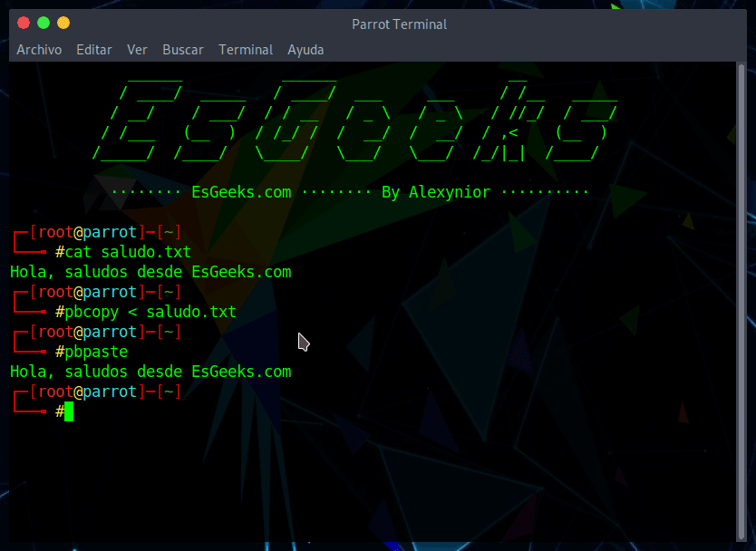This screenshot has height=551, width=756.
Task: Open the Buscar menu
Action: click(x=182, y=50)
